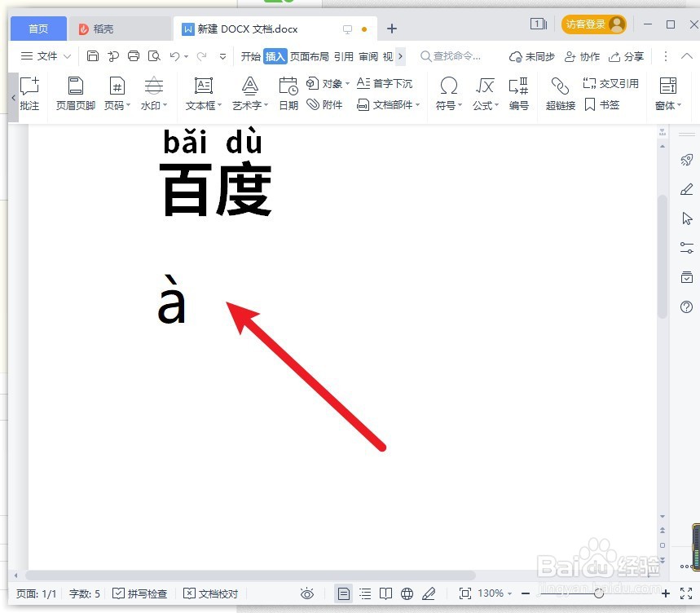
Task: Switch to the 引用 ribbon tab
Action: click(344, 56)
